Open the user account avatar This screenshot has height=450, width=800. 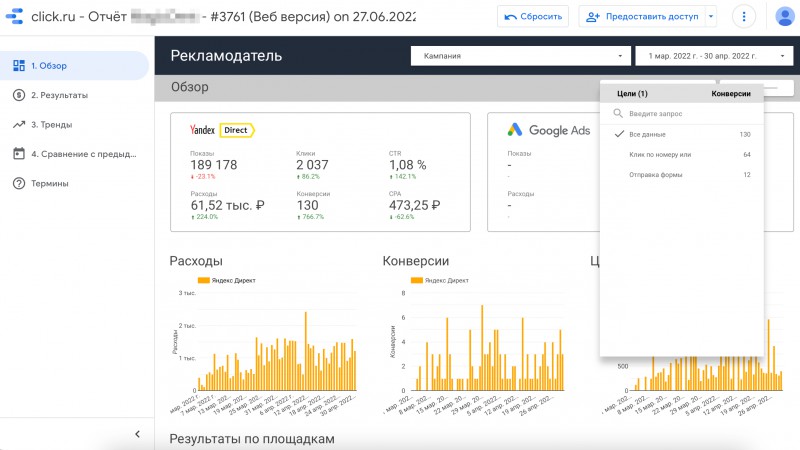tap(784, 17)
